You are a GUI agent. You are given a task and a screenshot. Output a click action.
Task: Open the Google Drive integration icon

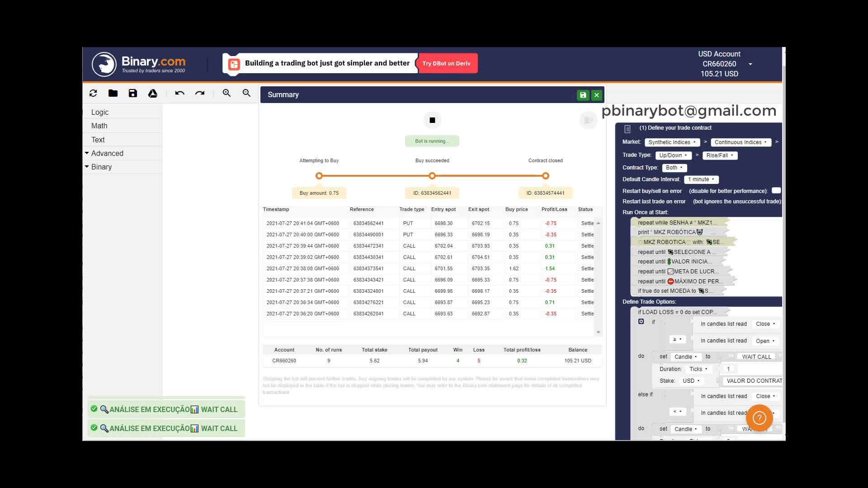[152, 93]
